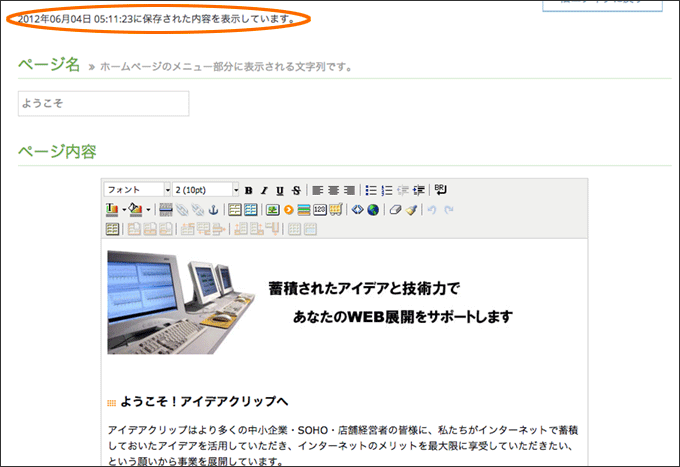Click the shopping cart icon
This screenshot has height=467, width=680.
(336, 210)
